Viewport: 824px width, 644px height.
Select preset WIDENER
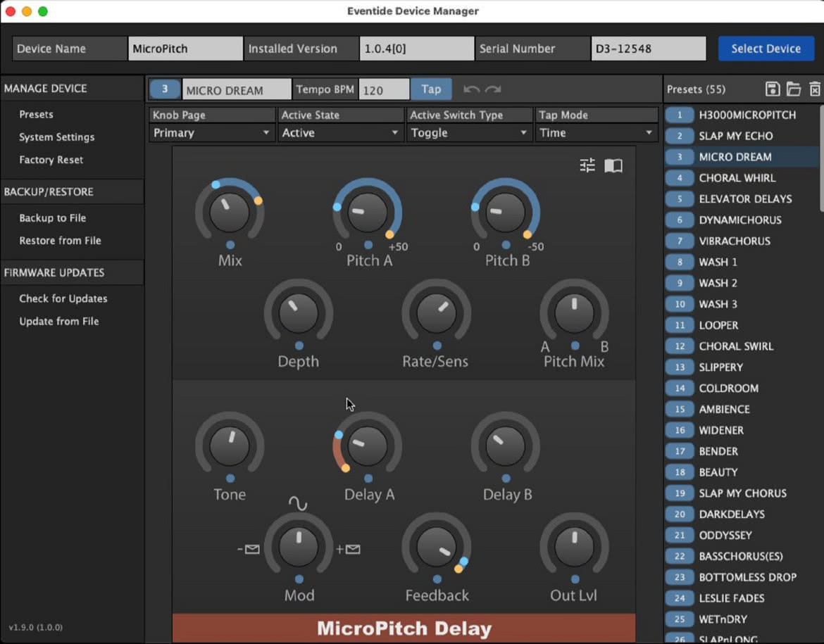pyautogui.click(x=741, y=430)
